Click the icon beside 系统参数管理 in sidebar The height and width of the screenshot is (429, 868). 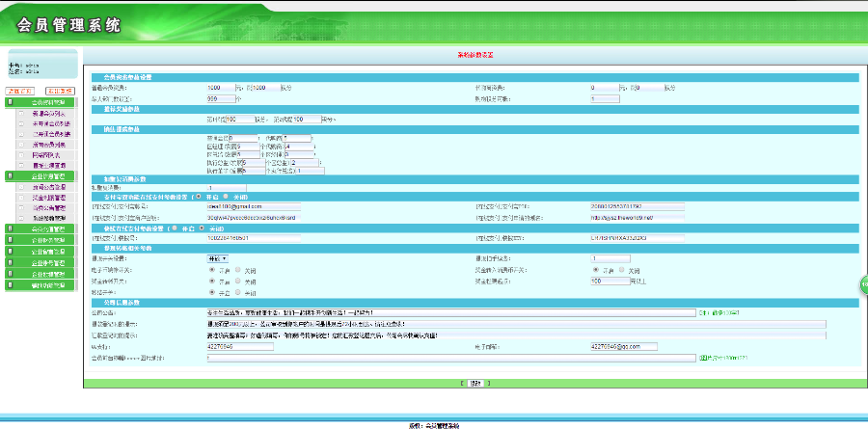point(21,218)
